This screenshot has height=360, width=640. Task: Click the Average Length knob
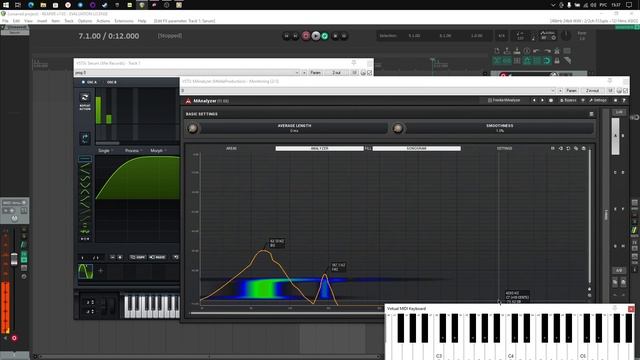pyautogui.click(x=193, y=129)
